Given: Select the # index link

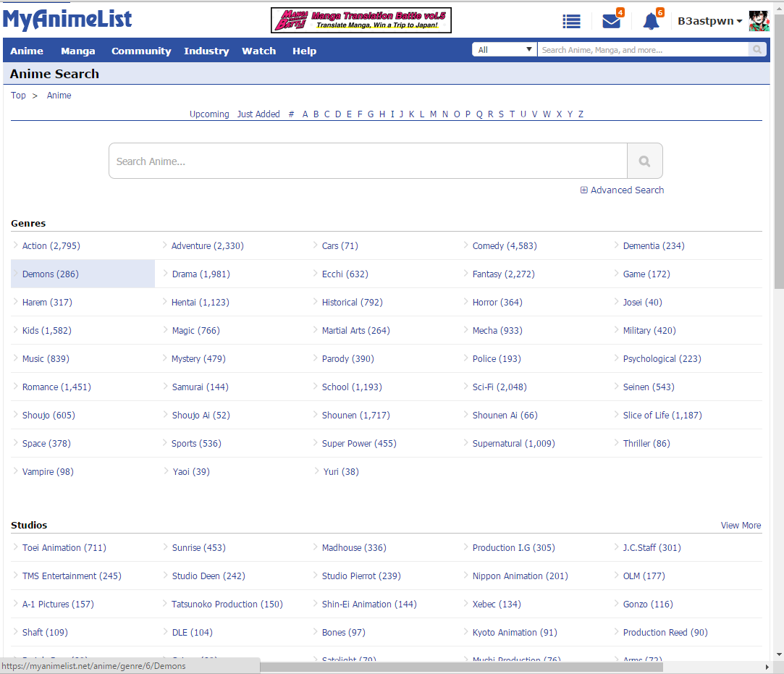Looking at the screenshot, I should pyautogui.click(x=291, y=114).
